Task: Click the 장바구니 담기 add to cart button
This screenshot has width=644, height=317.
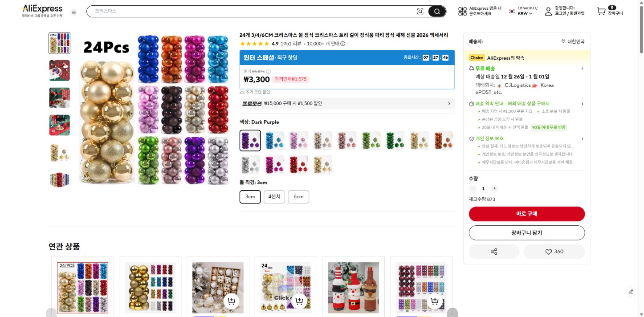Action: pos(527,233)
